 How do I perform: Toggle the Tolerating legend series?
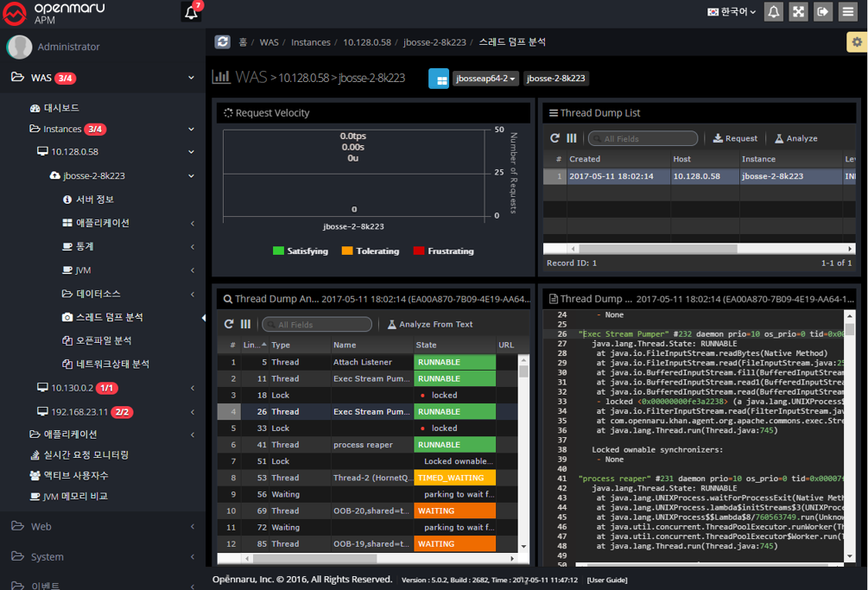coord(370,251)
